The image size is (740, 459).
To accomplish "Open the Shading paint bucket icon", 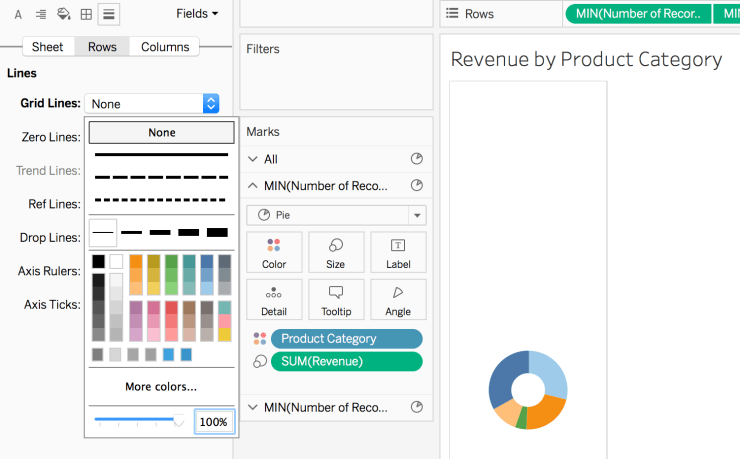I will coord(64,14).
